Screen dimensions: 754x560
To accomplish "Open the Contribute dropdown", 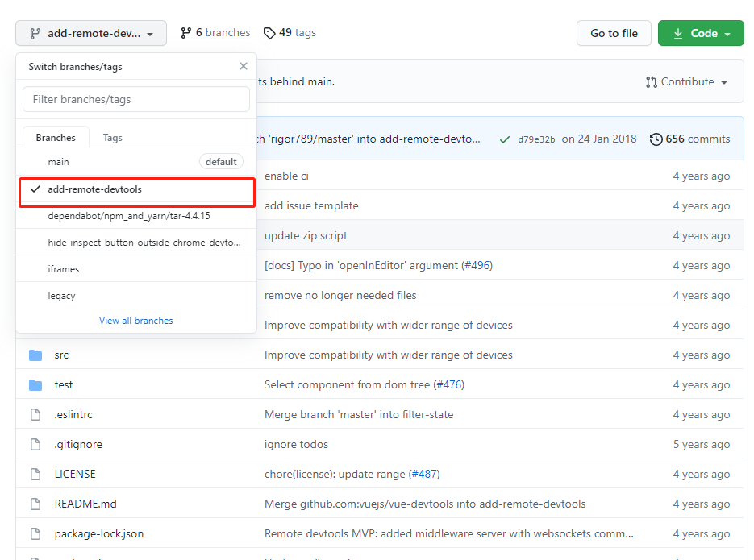I will point(686,81).
